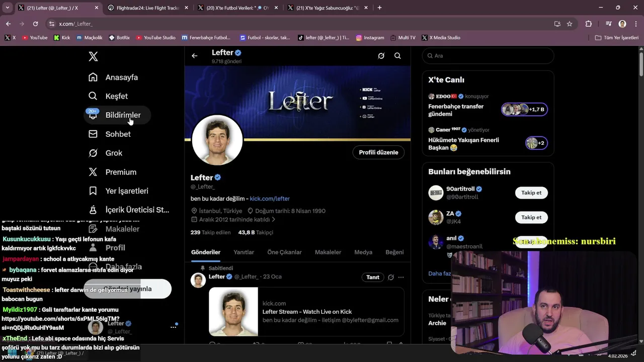
Task: Follow 90artitroll with Takip et
Action: tap(531, 193)
